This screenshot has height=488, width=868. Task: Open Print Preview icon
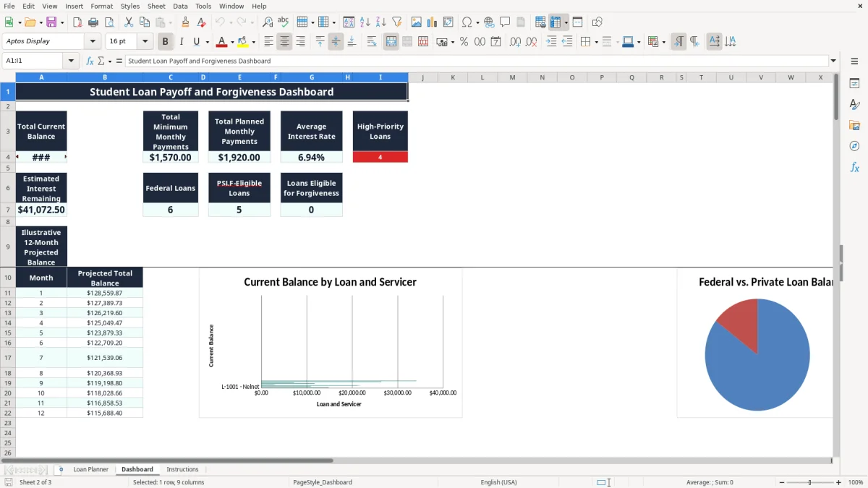coord(109,22)
